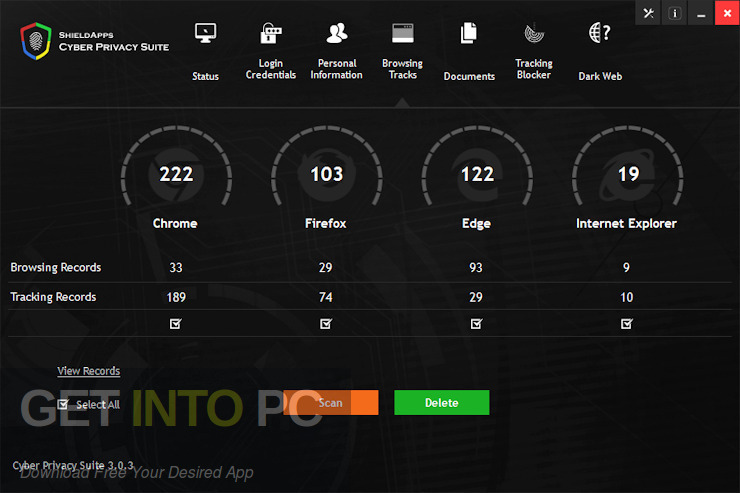
Task: Click the Firefox gauge showing 103
Action: 327,167
